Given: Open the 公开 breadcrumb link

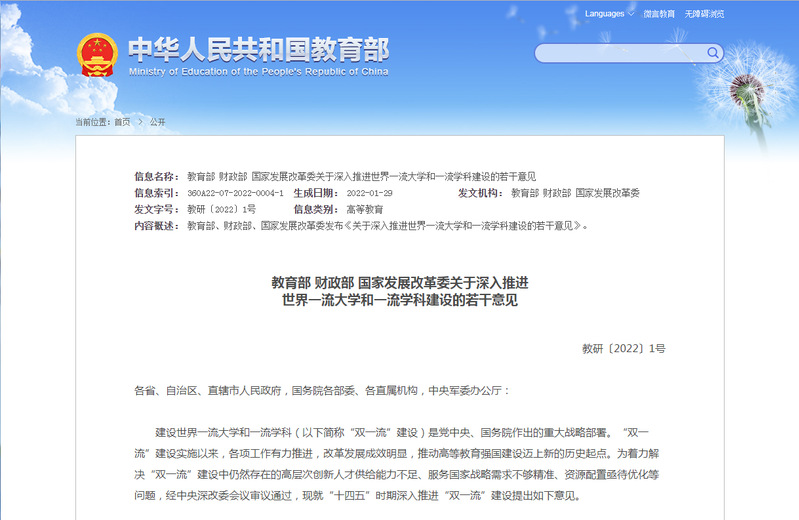Looking at the screenshot, I should coord(158,122).
